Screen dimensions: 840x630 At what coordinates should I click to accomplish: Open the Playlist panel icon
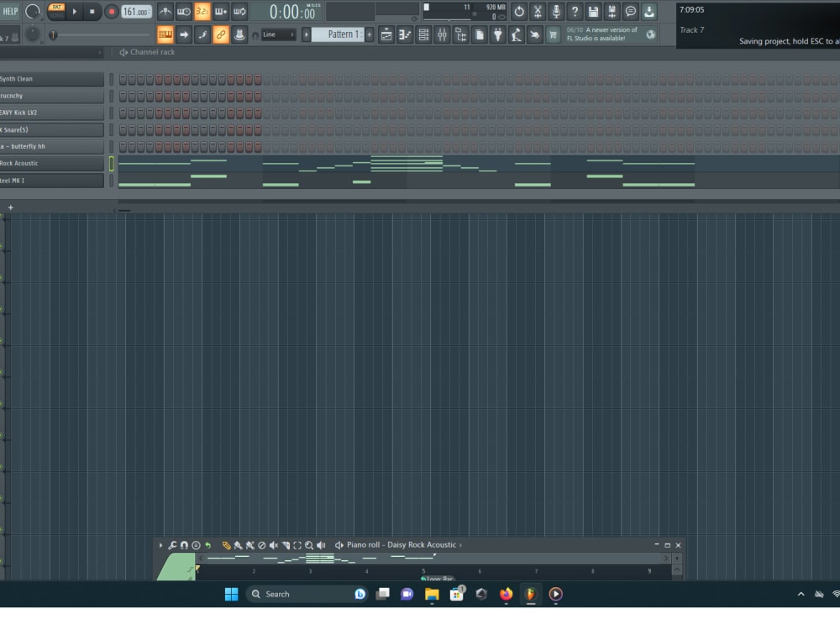coord(386,34)
